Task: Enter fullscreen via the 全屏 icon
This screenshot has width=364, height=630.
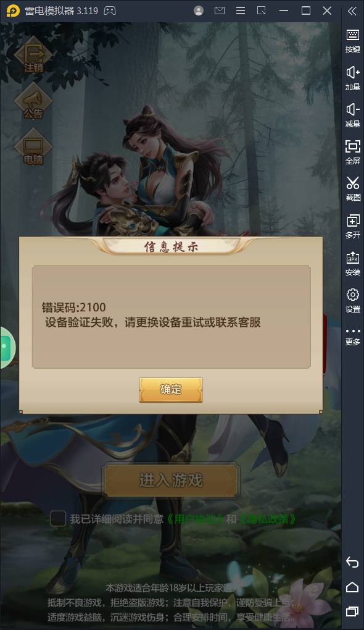Action: point(353,153)
